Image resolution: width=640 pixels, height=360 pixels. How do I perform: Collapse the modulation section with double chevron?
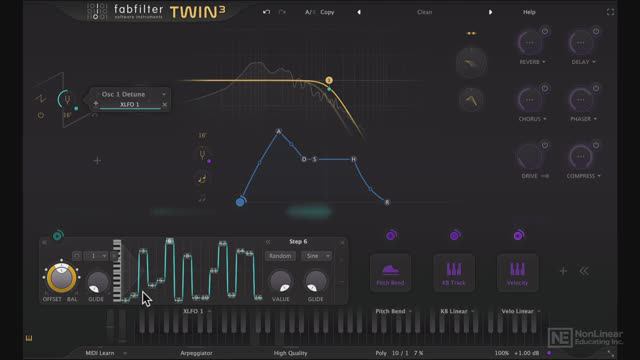click(x=584, y=271)
